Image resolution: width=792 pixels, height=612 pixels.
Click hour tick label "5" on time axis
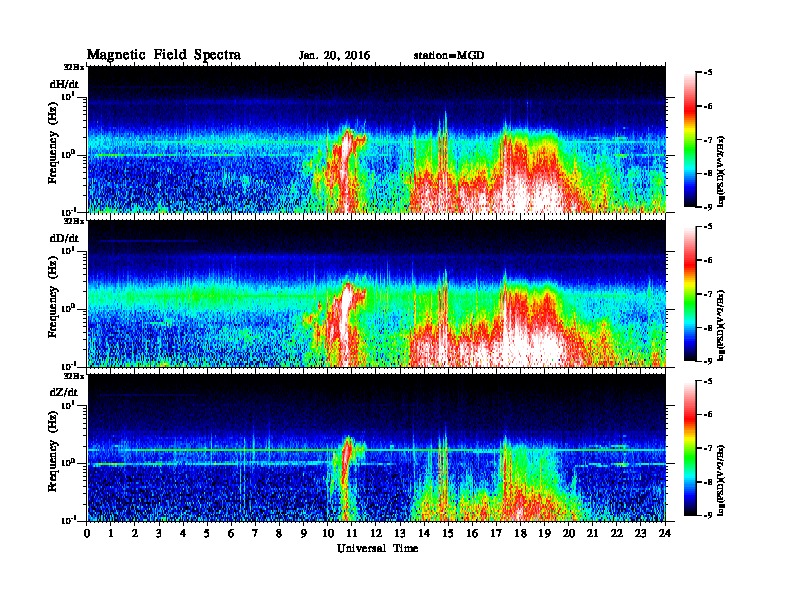pyautogui.click(x=208, y=534)
